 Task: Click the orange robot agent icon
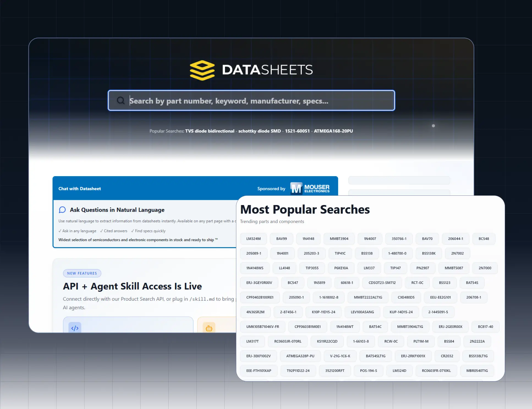pos(209,328)
